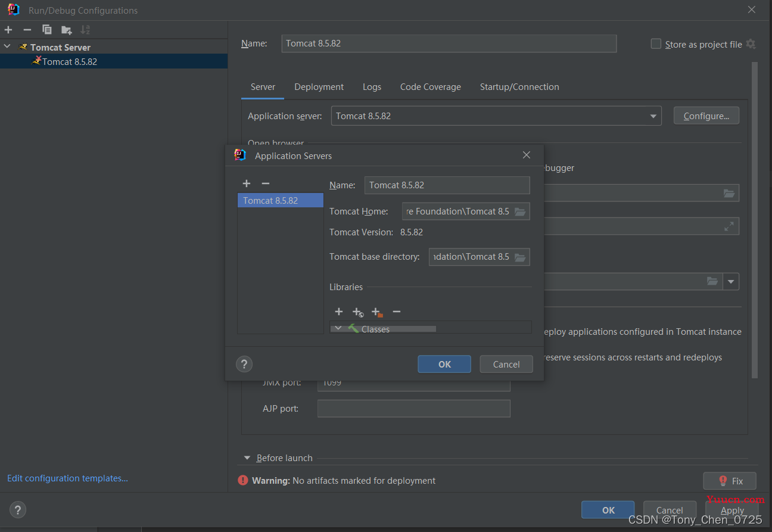The width and height of the screenshot is (772, 532).
Task: Open Store as project file settings gear
Action: click(751, 44)
